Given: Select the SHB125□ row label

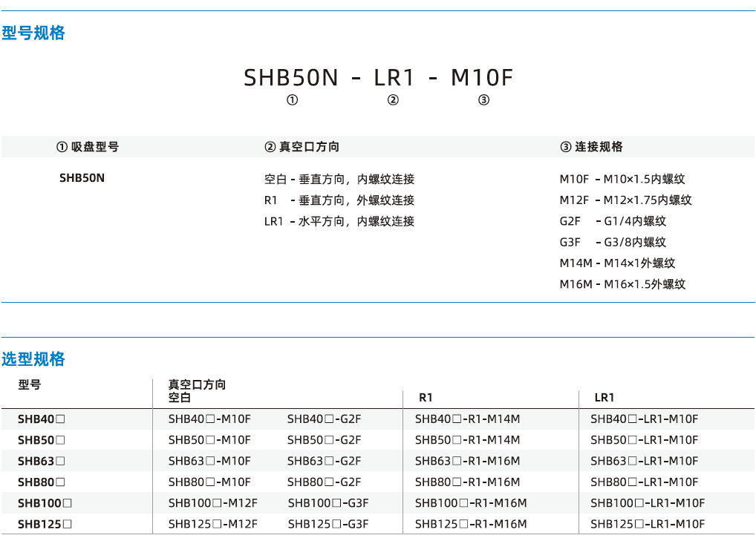Looking at the screenshot, I should pyautogui.click(x=45, y=524).
